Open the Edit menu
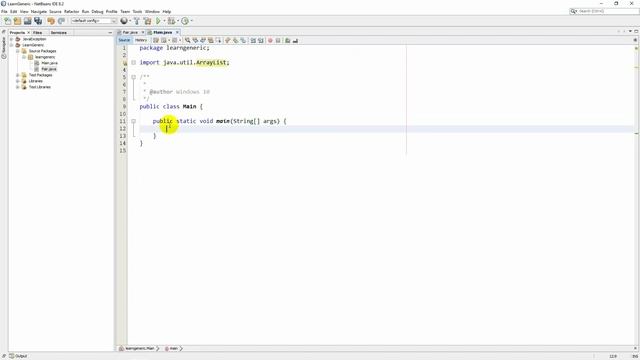640x360 pixels. coord(13,11)
